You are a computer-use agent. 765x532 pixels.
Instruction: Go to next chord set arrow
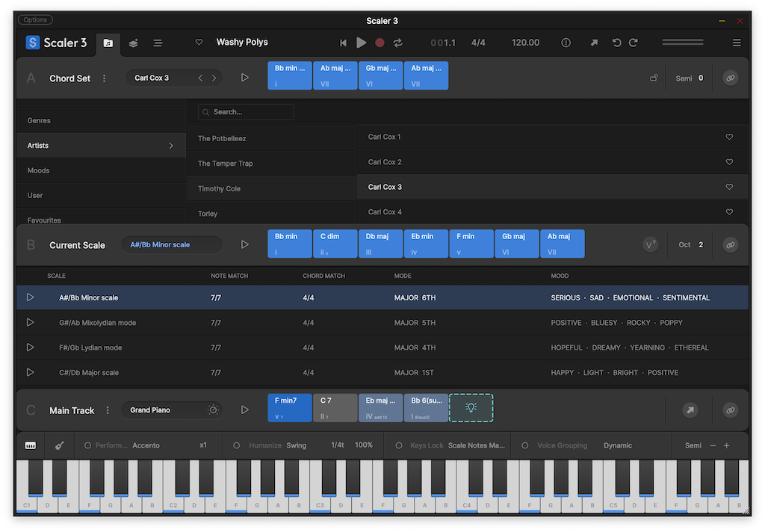214,78
